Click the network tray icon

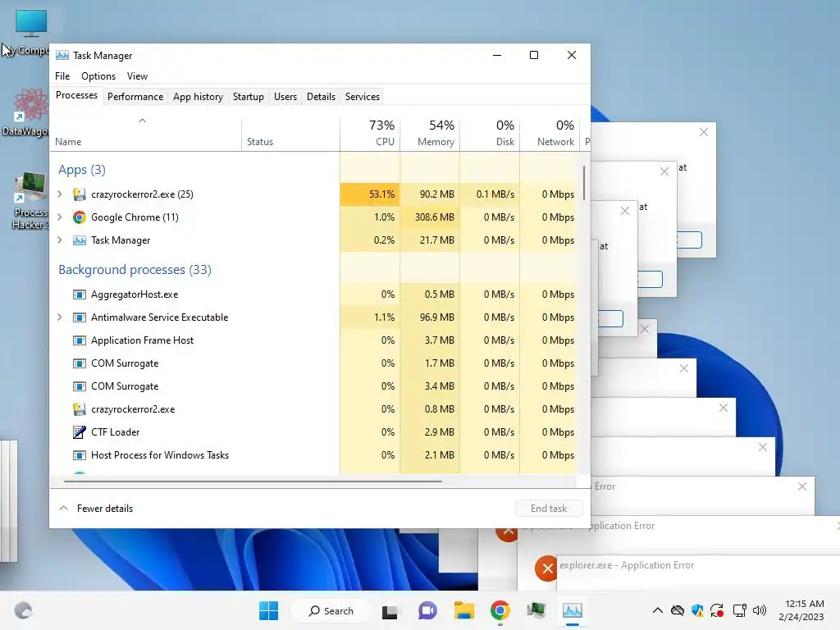(739, 610)
